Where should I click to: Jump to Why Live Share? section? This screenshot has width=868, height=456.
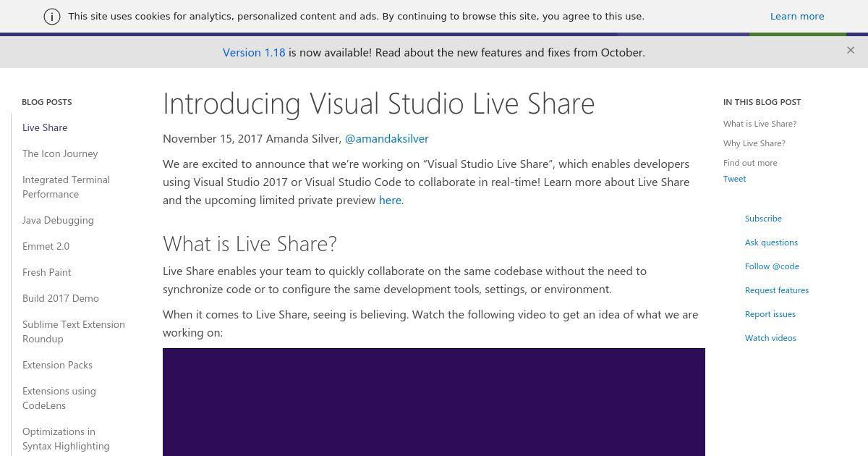coord(754,143)
